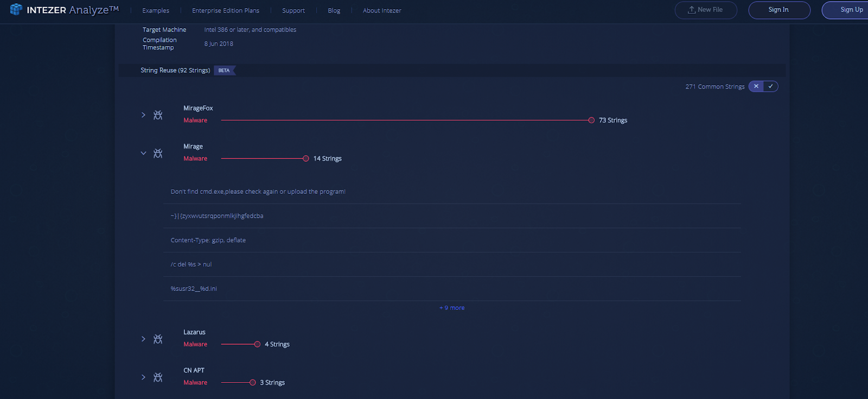868x399 pixels.
Task: Turn off common strings with X toggle
Action: point(756,86)
